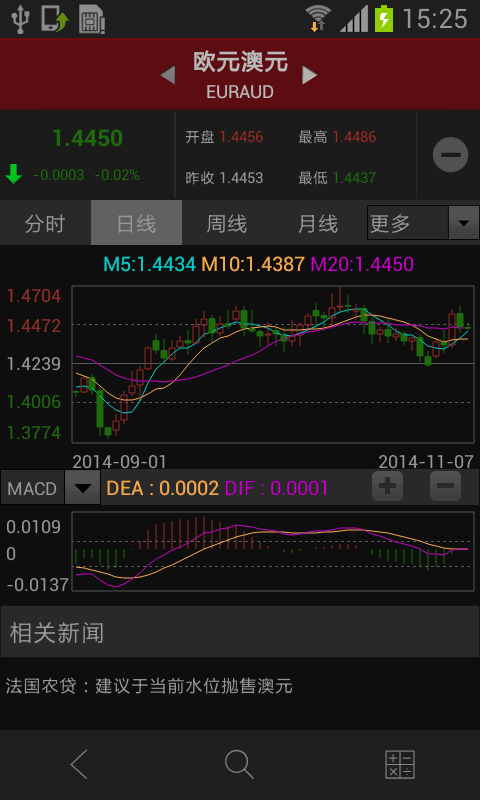480x800 pixels.
Task: Tap the cellular signal bars icon
Action: coord(353,19)
